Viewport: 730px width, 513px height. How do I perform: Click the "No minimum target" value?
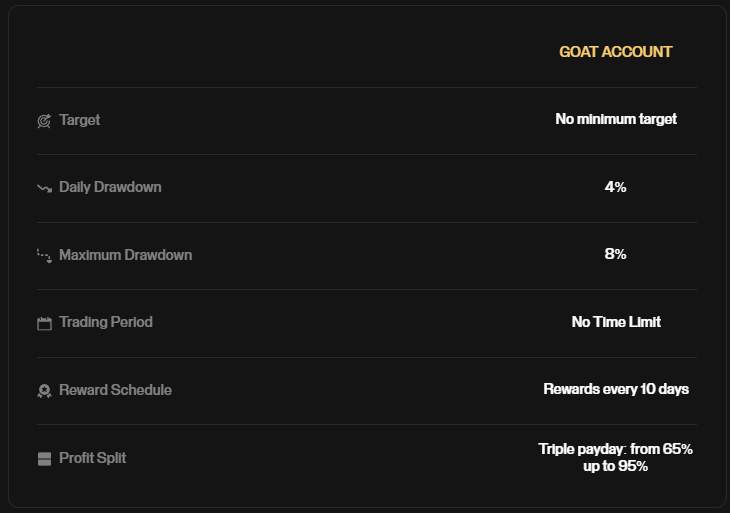tap(616, 119)
